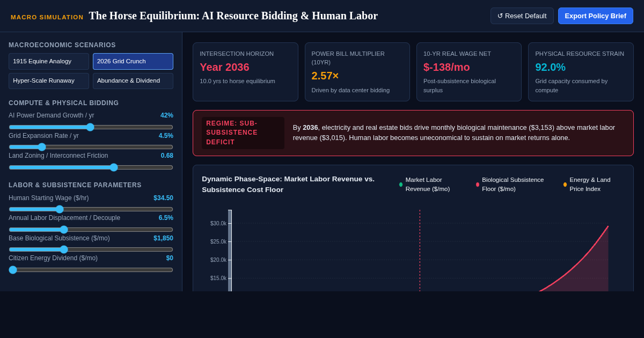
Task: Click the "4.5%" grid expansion value
Action: (166, 136)
